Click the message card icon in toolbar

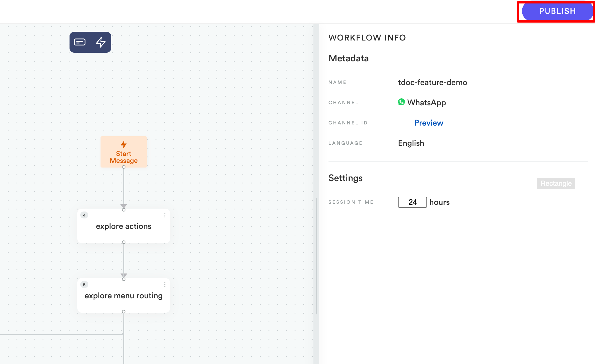coord(80,42)
